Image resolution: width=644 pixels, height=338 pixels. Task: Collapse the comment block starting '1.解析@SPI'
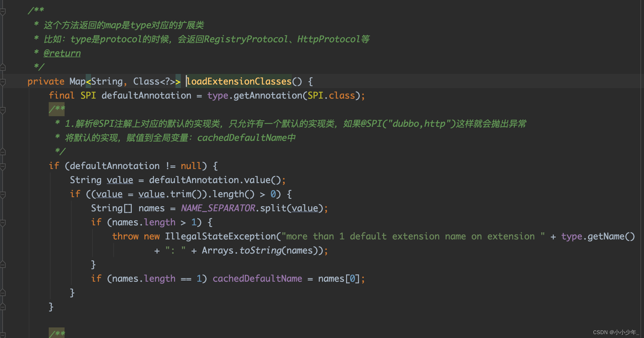coord(3,110)
